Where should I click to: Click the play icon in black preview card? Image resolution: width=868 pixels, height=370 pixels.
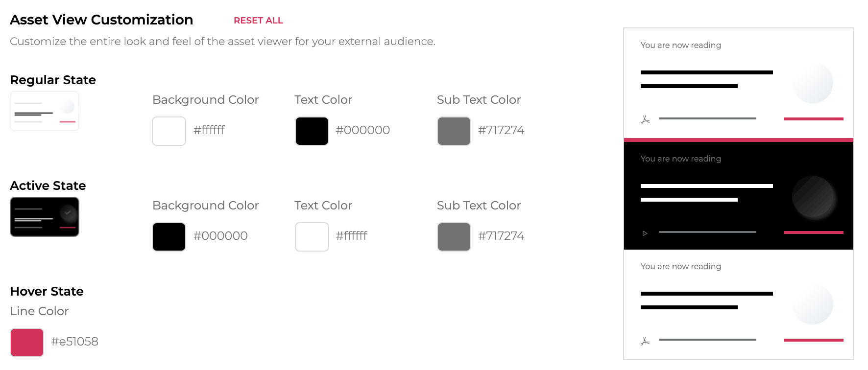pyautogui.click(x=645, y=233)
